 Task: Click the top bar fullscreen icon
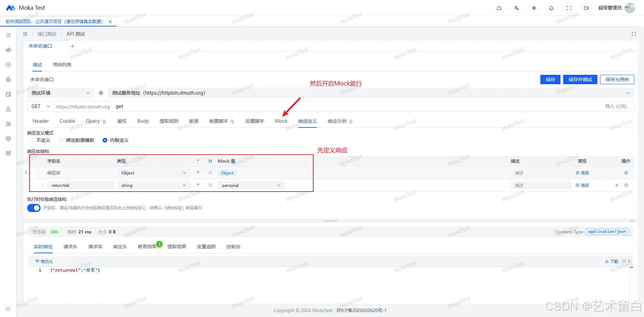tap(569, 8)
